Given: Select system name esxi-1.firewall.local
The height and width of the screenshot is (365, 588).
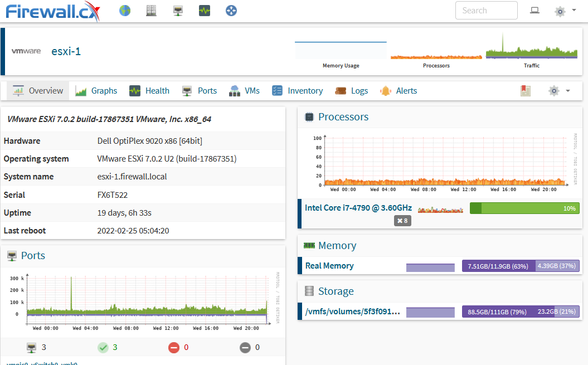Looking at the screenshot, I should click(x=132, y=177).
